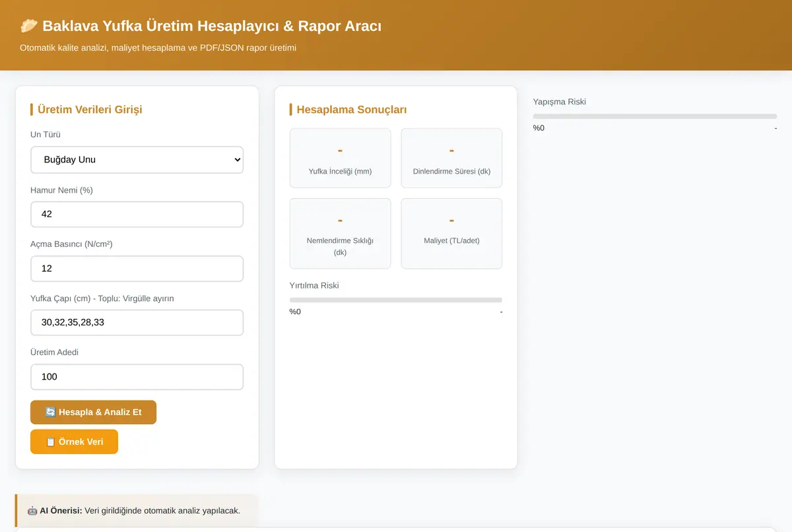Screen dimensions: 792x532
Task: Click the robot icon beside AI Önerisi
Action: 32,510
